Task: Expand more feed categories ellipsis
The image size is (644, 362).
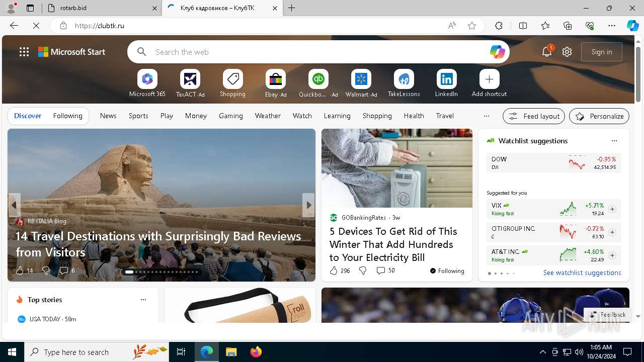Action: 486,116
